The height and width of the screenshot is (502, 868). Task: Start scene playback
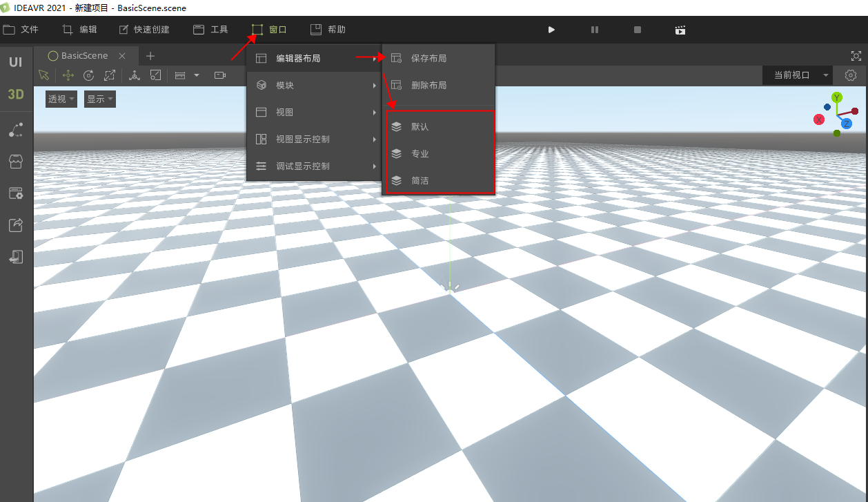click(551, 30)
